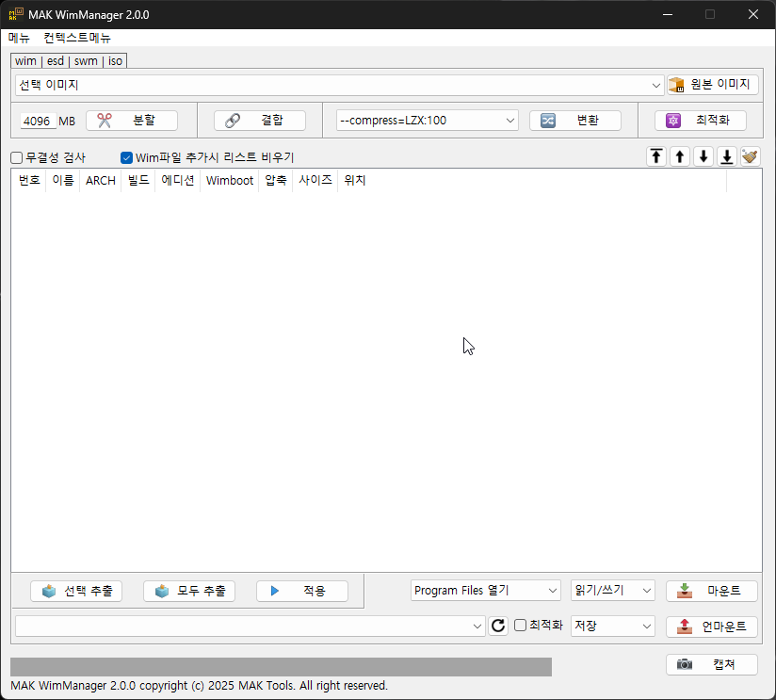Open the Program Files 열기 dropdown
Screen dimensions: 776x700
486,591
